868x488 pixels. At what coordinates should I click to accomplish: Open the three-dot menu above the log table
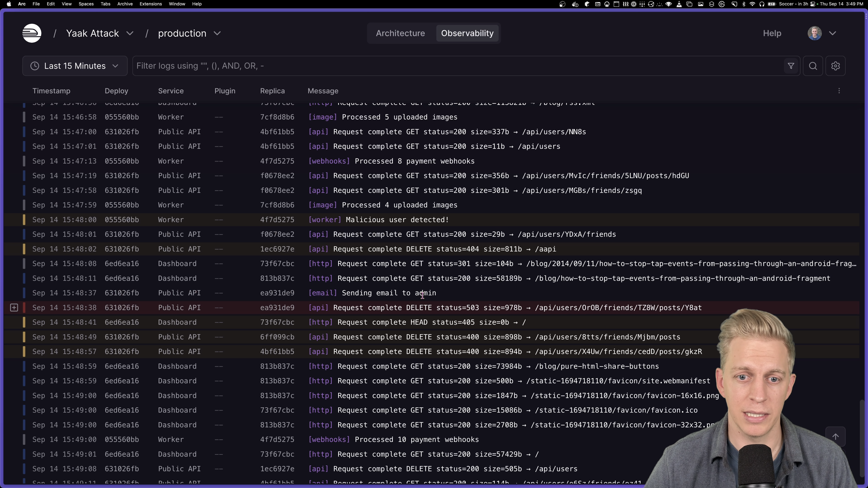tap(839, 91)
